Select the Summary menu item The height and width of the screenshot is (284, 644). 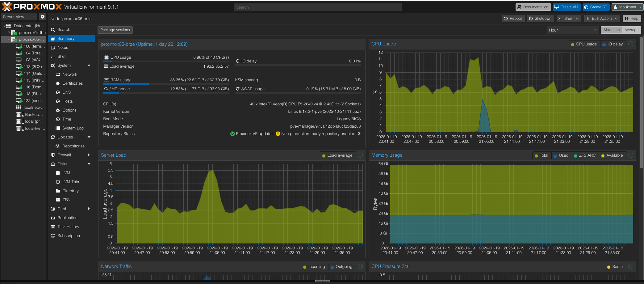(x=71, y=39)
